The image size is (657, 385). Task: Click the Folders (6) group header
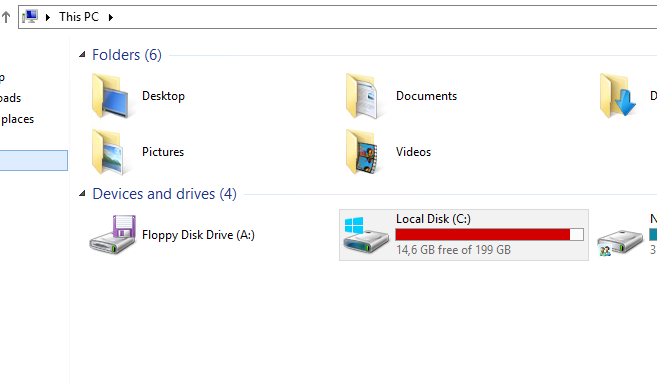pyautogui.click(x=127, y=55)
